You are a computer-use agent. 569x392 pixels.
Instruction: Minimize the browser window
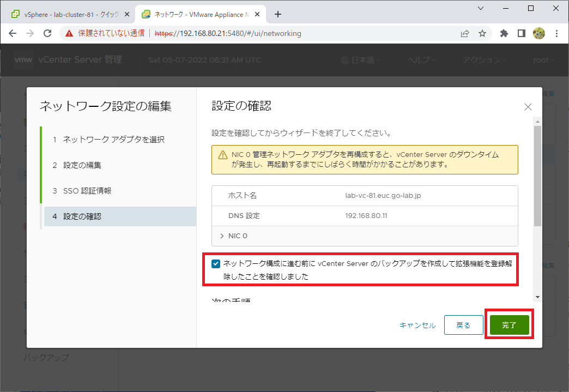pos(506,8)
